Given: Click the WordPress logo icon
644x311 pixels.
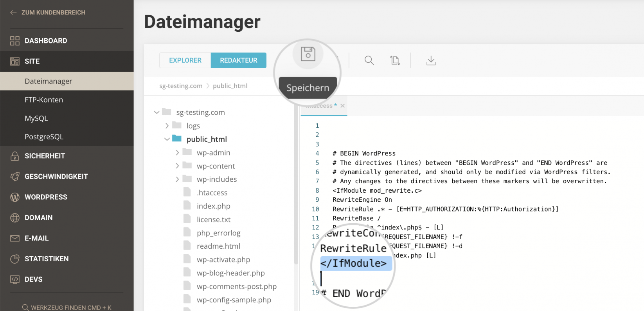Looking at the screenshot, I should (15, 197).
